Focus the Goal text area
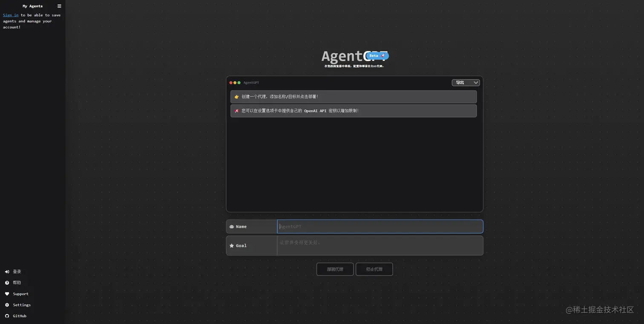The width and height of the screenshot is (644, 324). pos(380,246)
